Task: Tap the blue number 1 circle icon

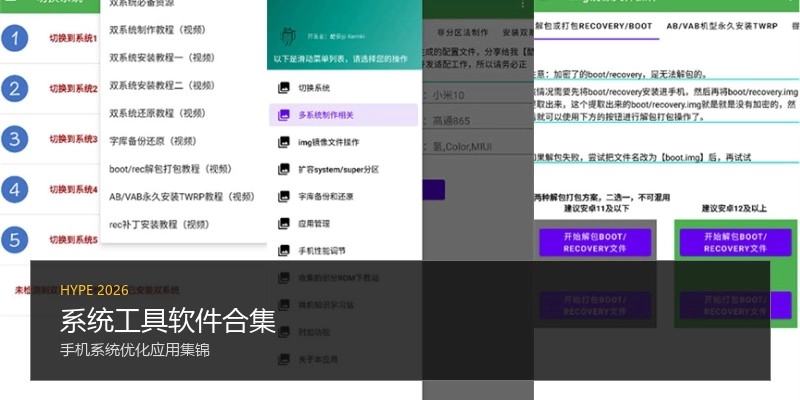Action: pyautogui.click(x=14, y=38)
